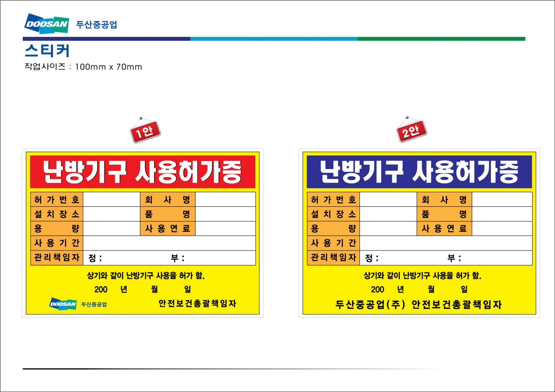The height and width of the screenshot is (392, 555).
Task: Click the red 1안 hanging tag
Action: click(x=145, y=132)
